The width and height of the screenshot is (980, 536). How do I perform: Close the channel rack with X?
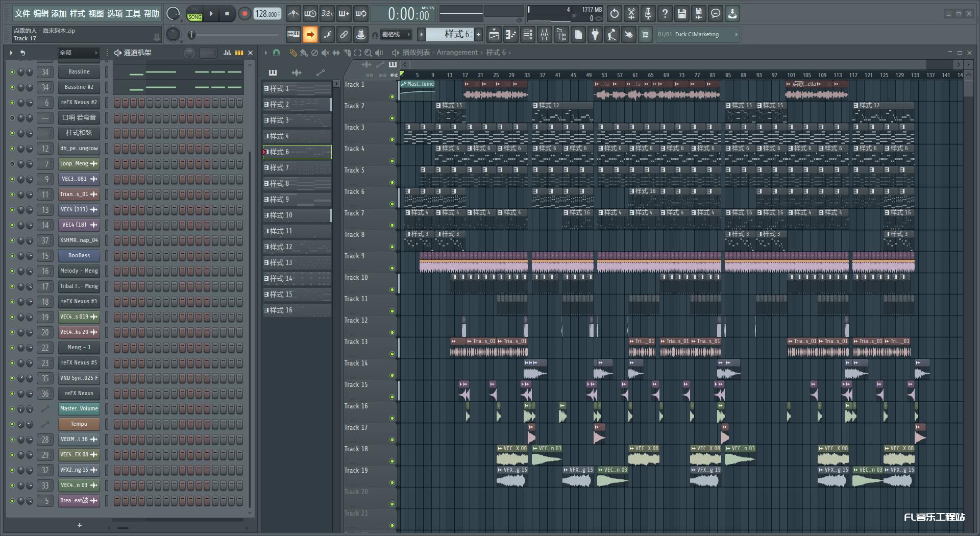tap(251, 53)
